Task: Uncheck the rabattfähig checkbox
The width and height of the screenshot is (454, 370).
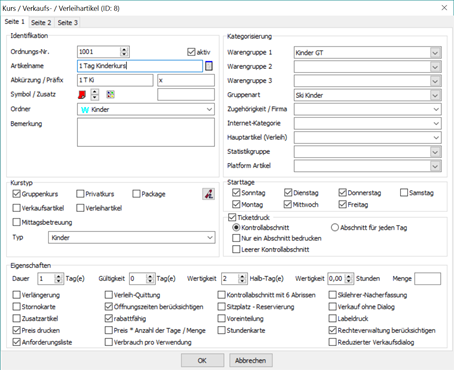Action: tap(109, 319)
